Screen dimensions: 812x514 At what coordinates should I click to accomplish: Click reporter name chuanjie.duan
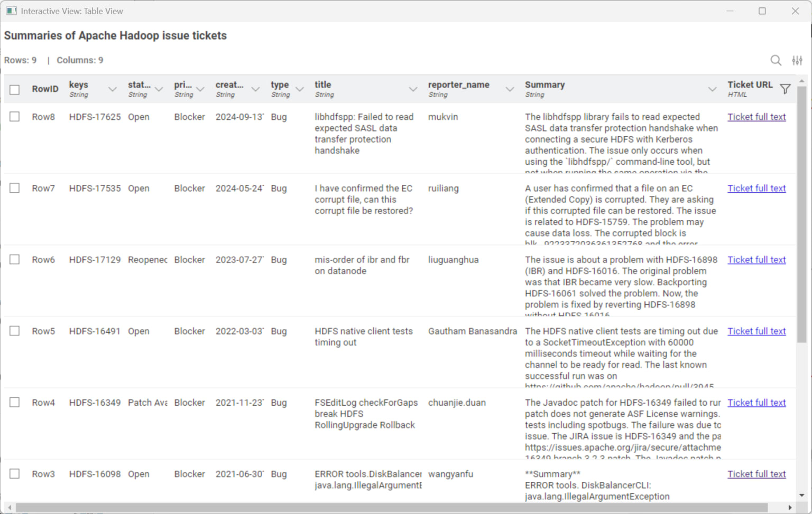pyautogui.click(x=457, y=402)
